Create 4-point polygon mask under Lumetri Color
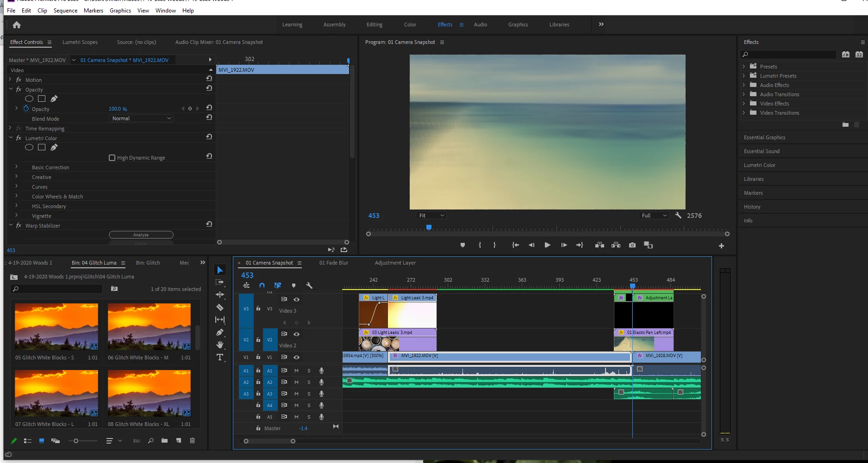This screenshot has width=868, height=463. click(42, 147)
